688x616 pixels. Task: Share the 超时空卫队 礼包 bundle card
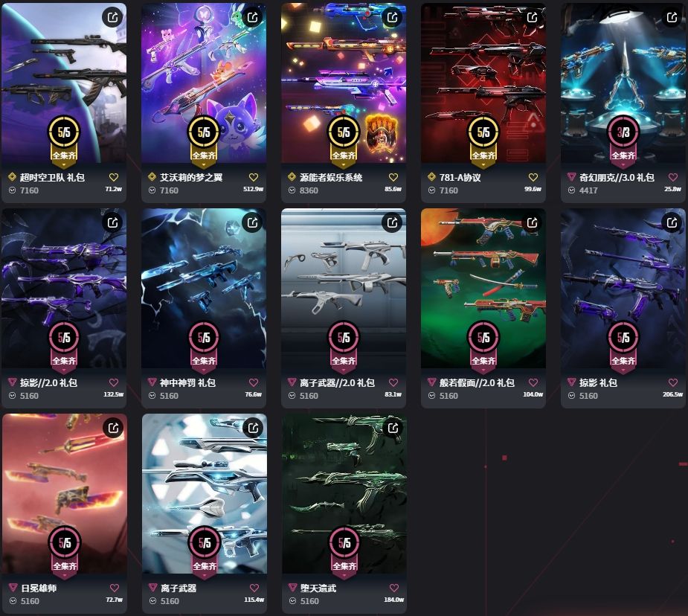pos(113,18)
